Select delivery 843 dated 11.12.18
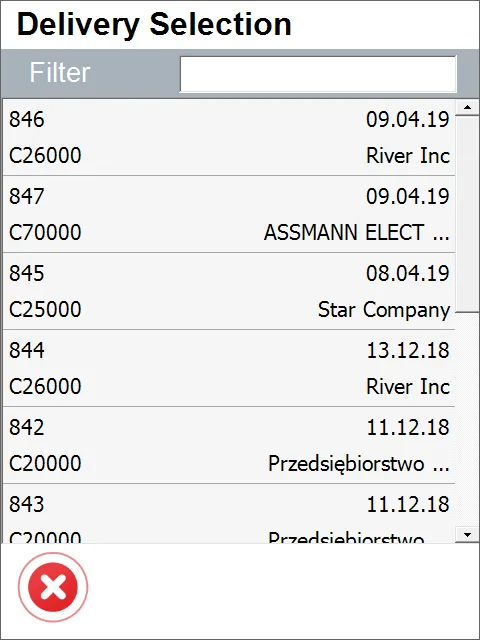Screen dimensions: 480x640 [x=229, y=514]
